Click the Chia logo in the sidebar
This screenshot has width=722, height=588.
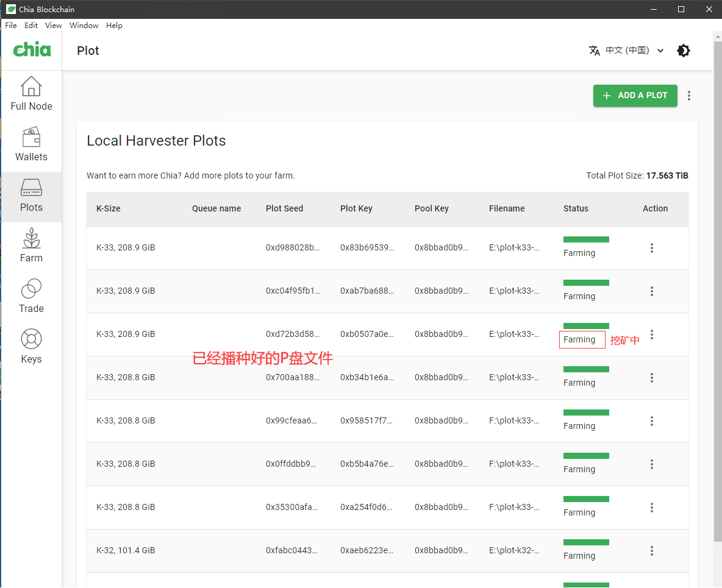tap(31, 50)
